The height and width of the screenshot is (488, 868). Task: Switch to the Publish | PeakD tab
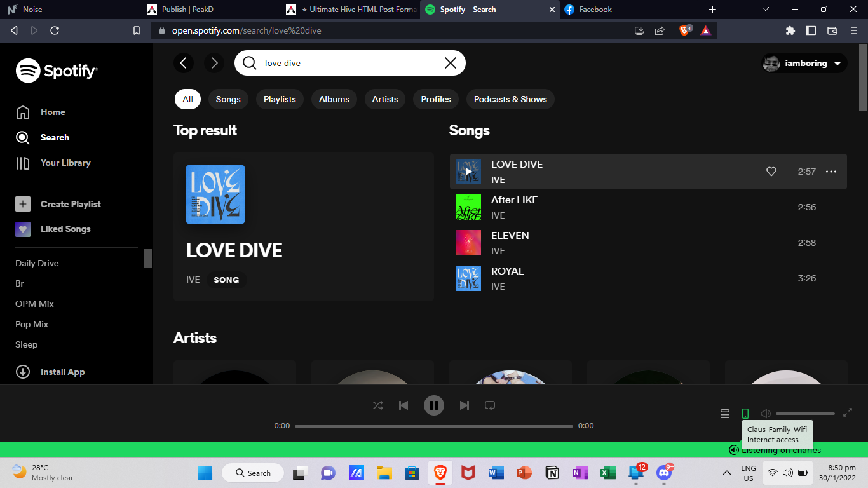click(x=210, y=10)
